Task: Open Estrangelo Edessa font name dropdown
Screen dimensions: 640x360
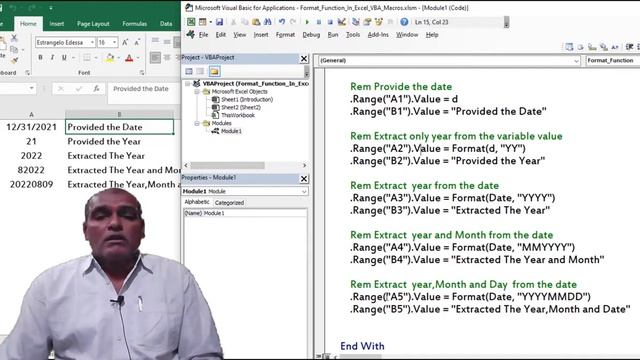Action: pos(92,42)
